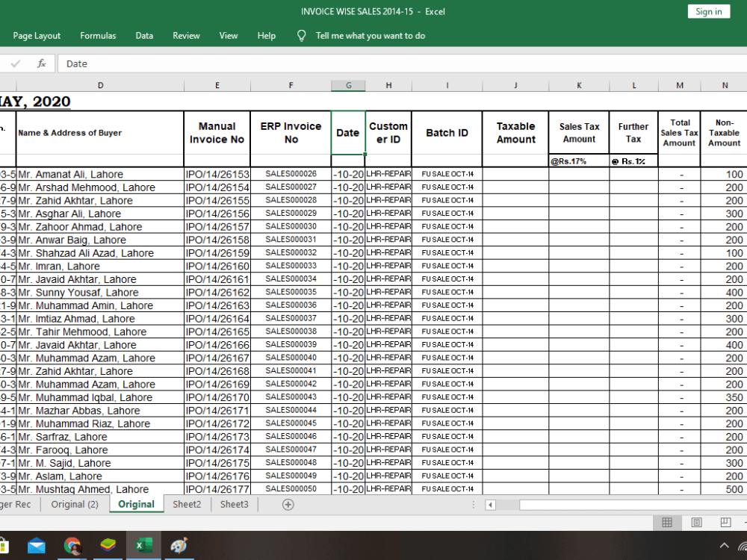Select LHR-REPAIR cell in Mr. Imran row

[x=388, y=266]
